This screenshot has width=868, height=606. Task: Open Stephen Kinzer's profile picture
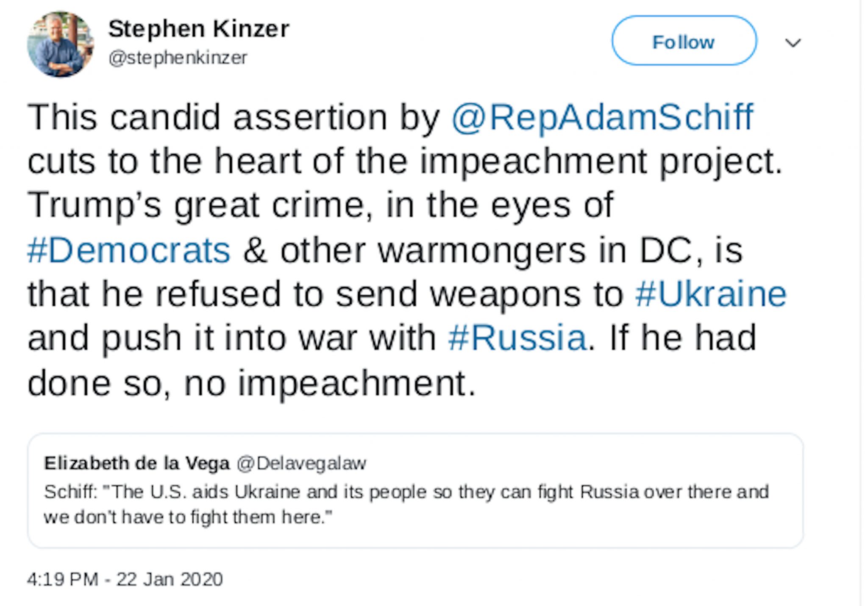pyautogui.click(x=60, y=44)
